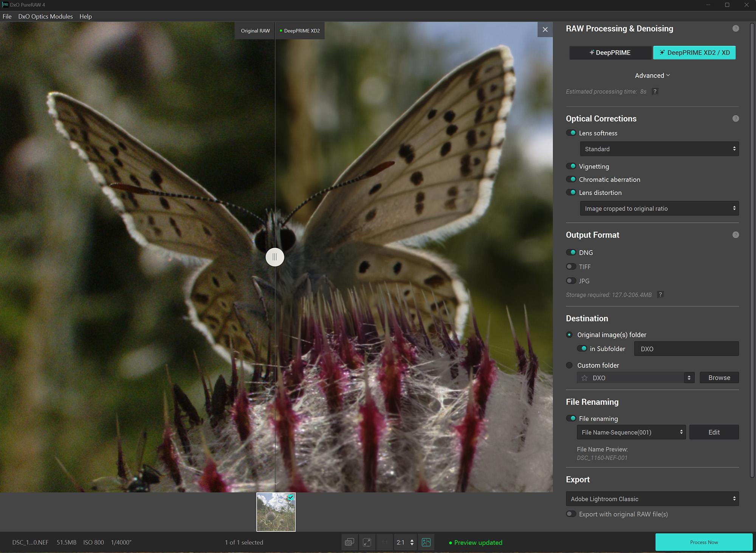Click the star favorite icon beside DXO folder

pos(584,378)
